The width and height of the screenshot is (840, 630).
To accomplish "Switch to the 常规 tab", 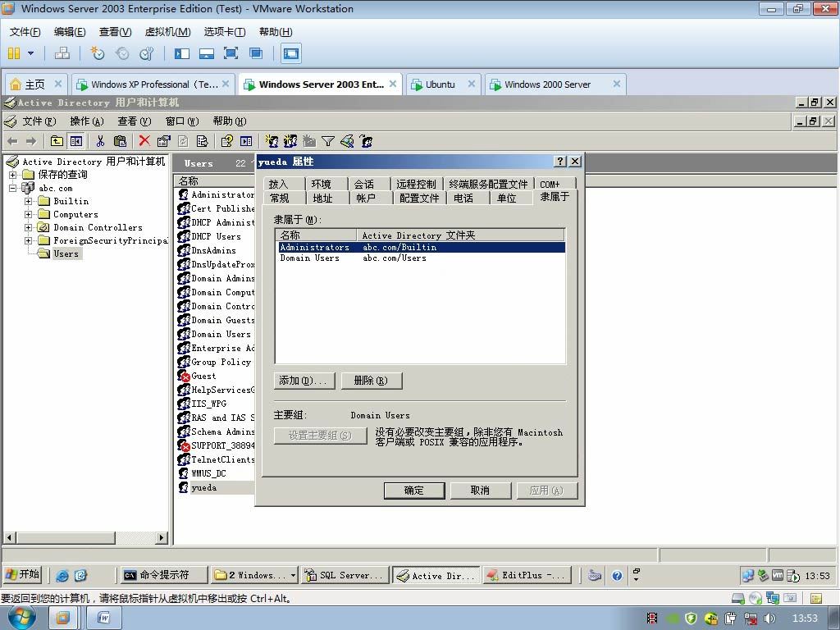I will 280,199.
